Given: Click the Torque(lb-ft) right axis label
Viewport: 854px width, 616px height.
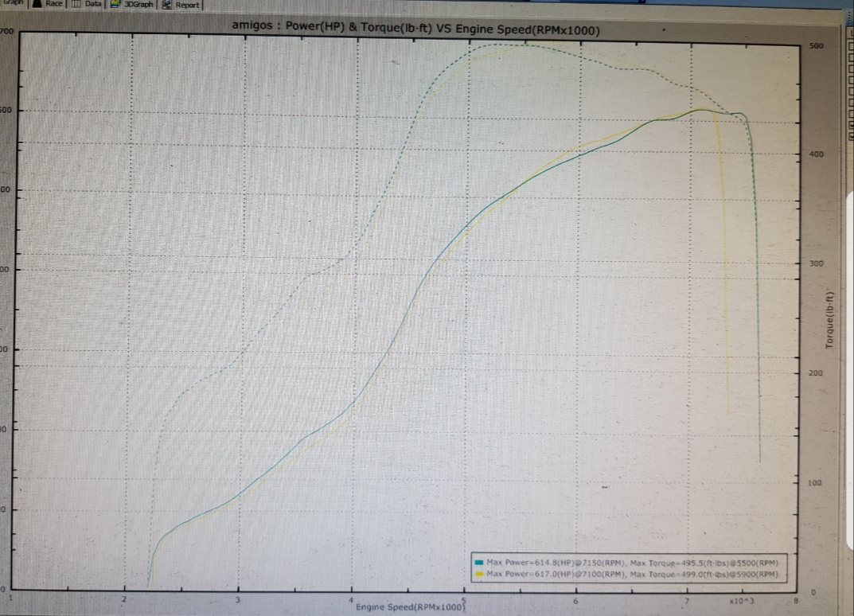Looking at the screenshot, I should [x=829, y=318].
